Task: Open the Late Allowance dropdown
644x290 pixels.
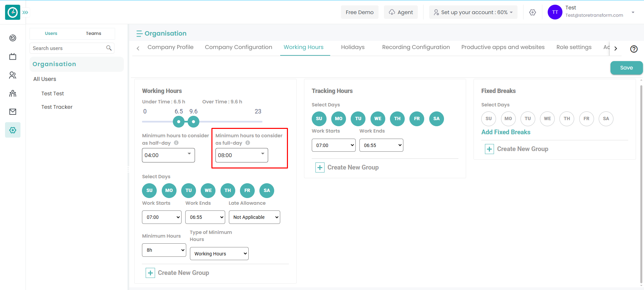Action: pyautogui.click(x=254, y=217)
